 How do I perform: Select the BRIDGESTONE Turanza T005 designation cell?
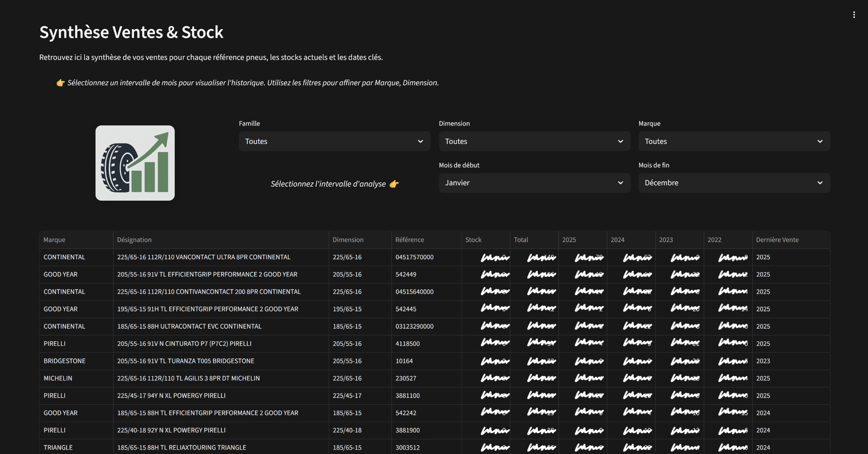(x=186, y=361)
